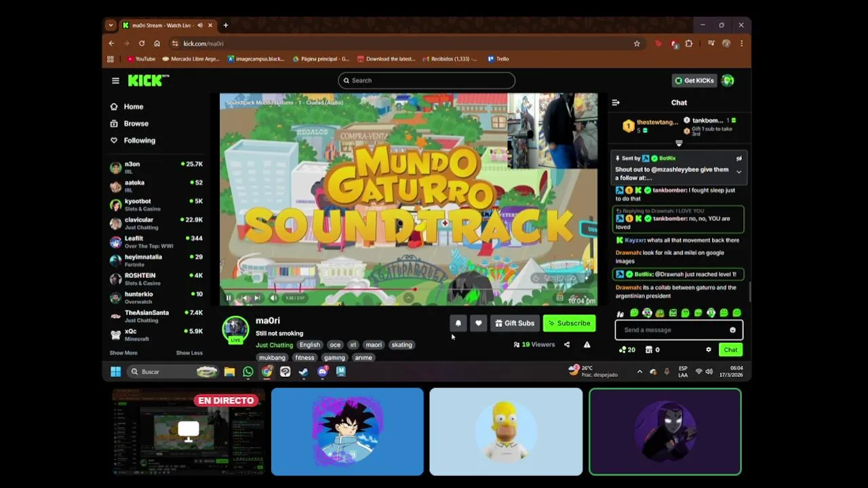Open ROSHTEIN channel in sidebar
868x488 pixels.
156,279
